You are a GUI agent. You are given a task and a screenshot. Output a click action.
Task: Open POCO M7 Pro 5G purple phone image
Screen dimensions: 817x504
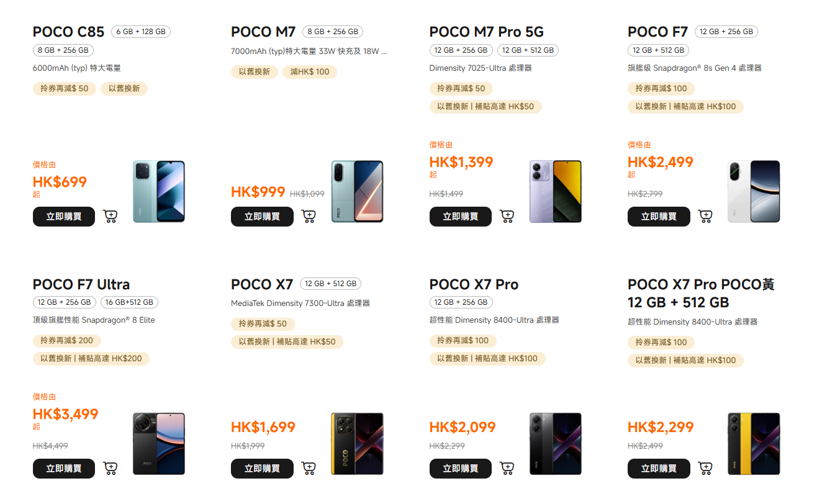tap(556, 191)
